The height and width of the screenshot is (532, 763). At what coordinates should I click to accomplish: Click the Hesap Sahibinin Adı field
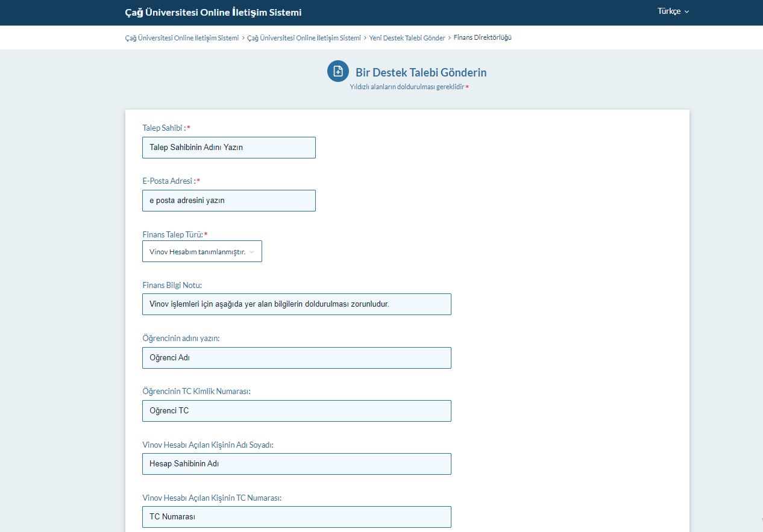(297, 464)
